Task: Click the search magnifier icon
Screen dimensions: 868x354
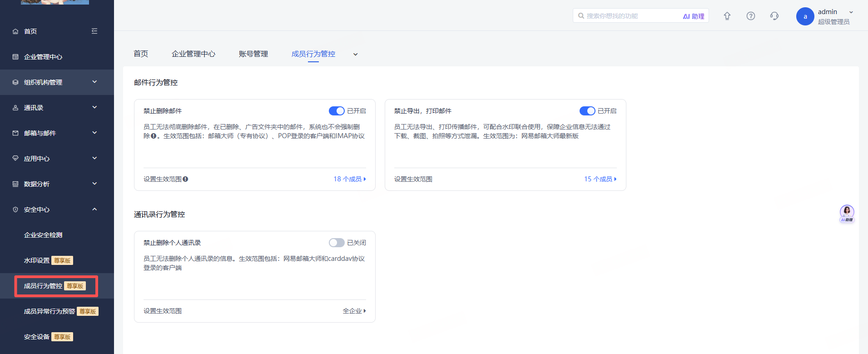Action: pyautogui.click(x=581, y=16)
